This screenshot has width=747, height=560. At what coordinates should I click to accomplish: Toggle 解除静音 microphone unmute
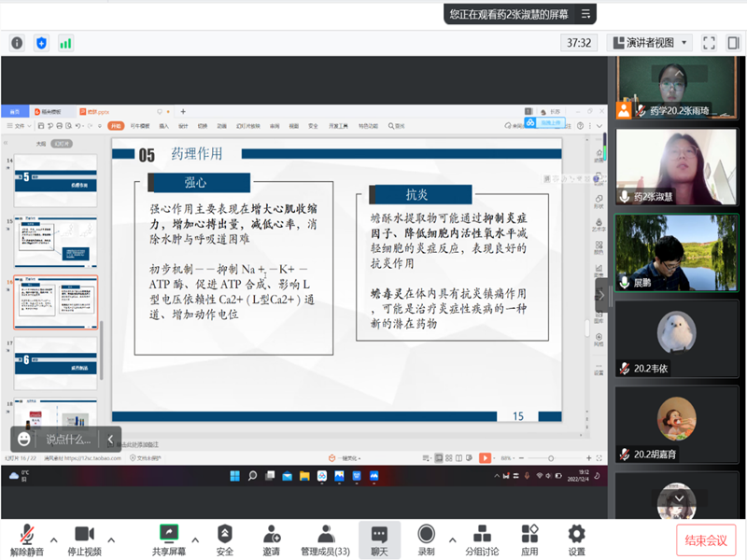(x=28, y=535)
